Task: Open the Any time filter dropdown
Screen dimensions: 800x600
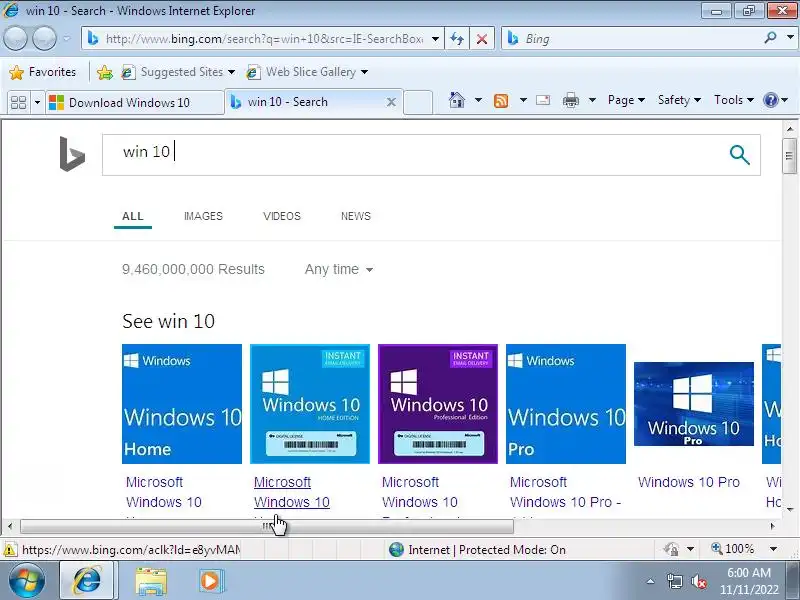Action: coord(338,269)
